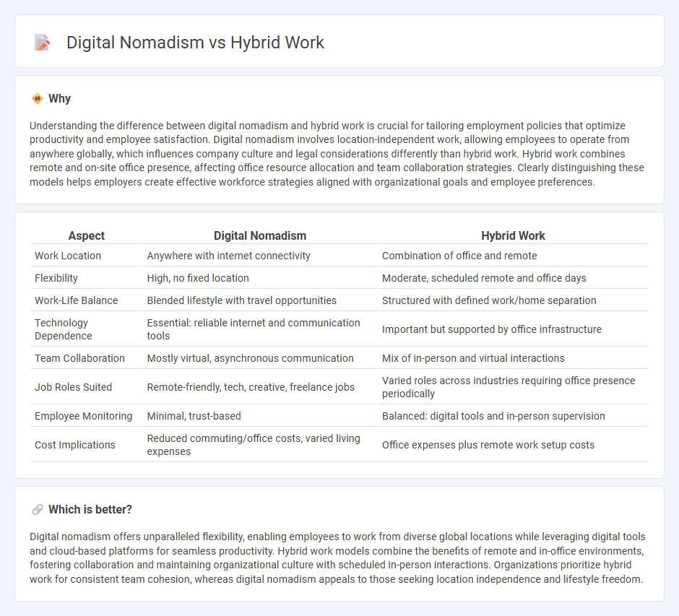Click the Hybrid Work column header

[513, 235]
